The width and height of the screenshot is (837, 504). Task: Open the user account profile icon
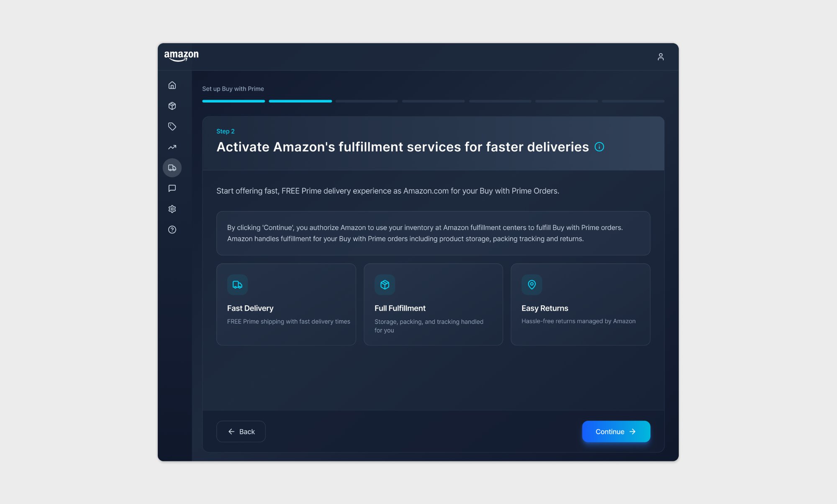coord(660,57)
